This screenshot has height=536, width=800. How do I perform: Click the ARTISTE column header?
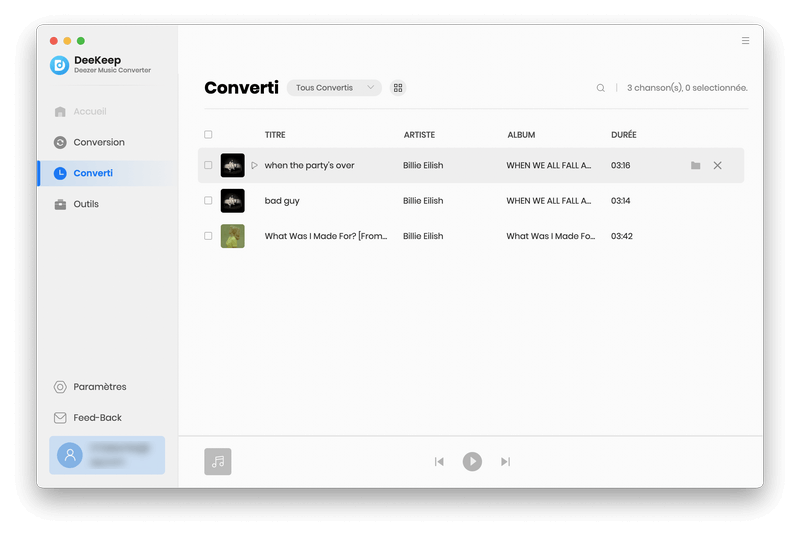coord(419,135)
